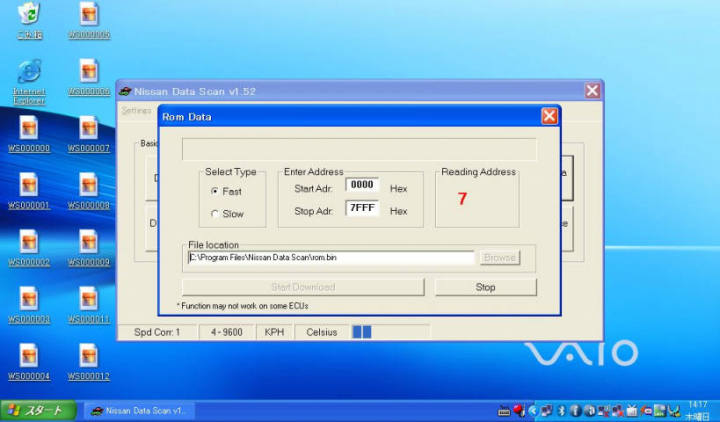Click the greyed Browse button
720x422 pixels.
coord(500,258)
